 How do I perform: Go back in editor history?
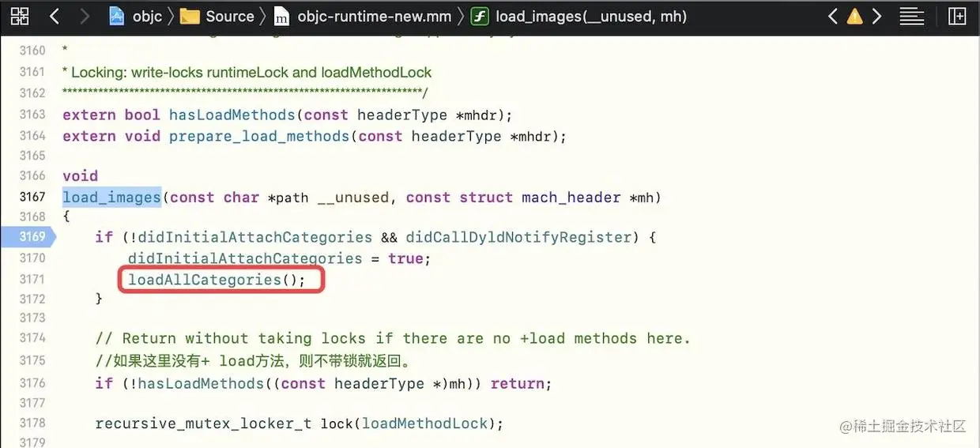54,16
